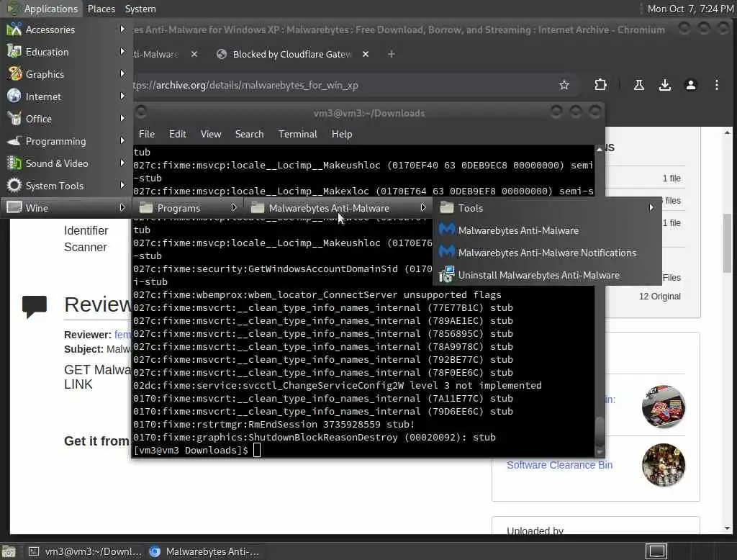
Task: Click the Tools folder icon
Action: 446,208
